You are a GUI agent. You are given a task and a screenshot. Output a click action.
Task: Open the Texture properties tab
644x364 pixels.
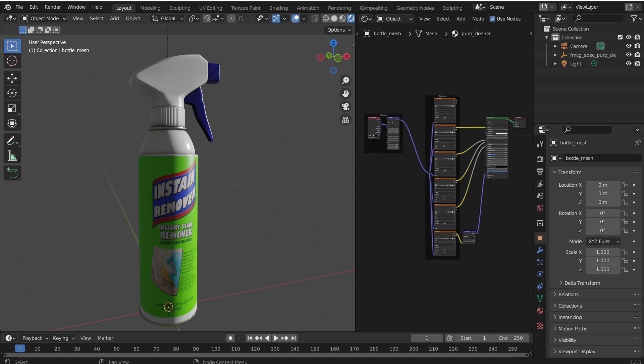coord(540,325)
